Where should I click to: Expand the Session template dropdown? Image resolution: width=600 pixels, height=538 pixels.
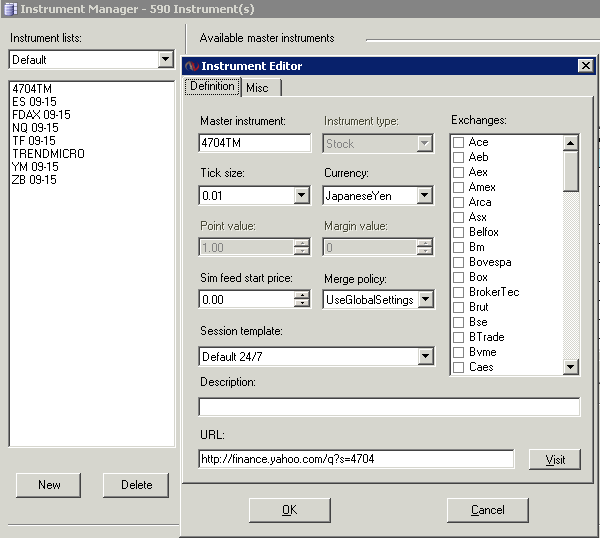point(426,356)
